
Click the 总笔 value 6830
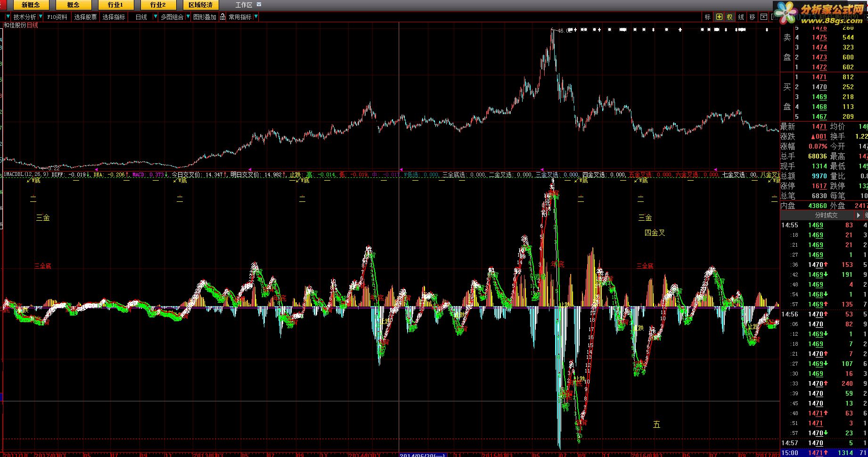click(819, 196)
